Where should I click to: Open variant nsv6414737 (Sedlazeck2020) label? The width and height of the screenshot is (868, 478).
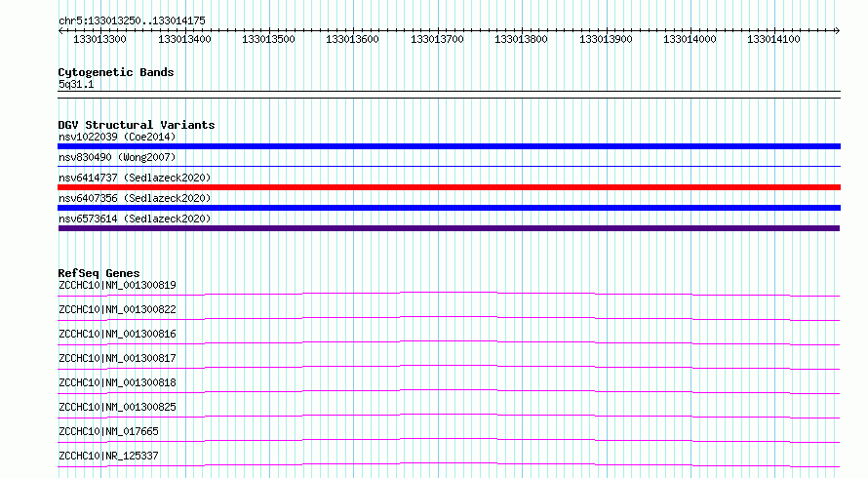click(135, 178)
